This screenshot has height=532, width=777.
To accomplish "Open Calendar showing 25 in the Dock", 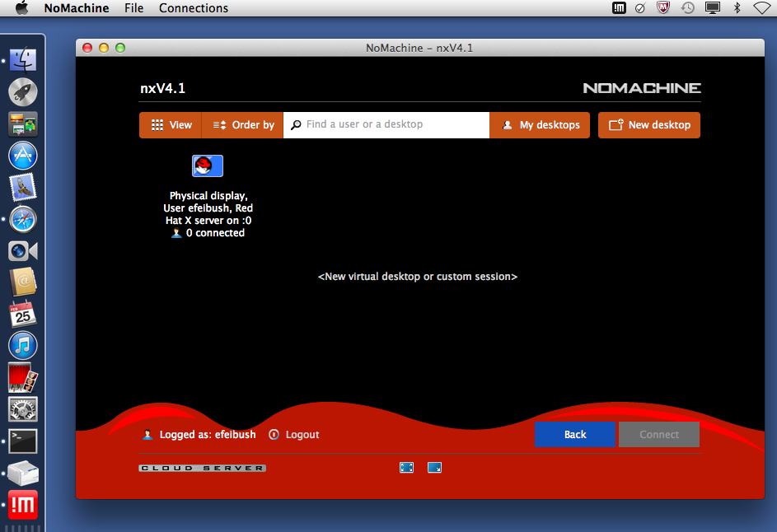I will click(x=23, y=314).
